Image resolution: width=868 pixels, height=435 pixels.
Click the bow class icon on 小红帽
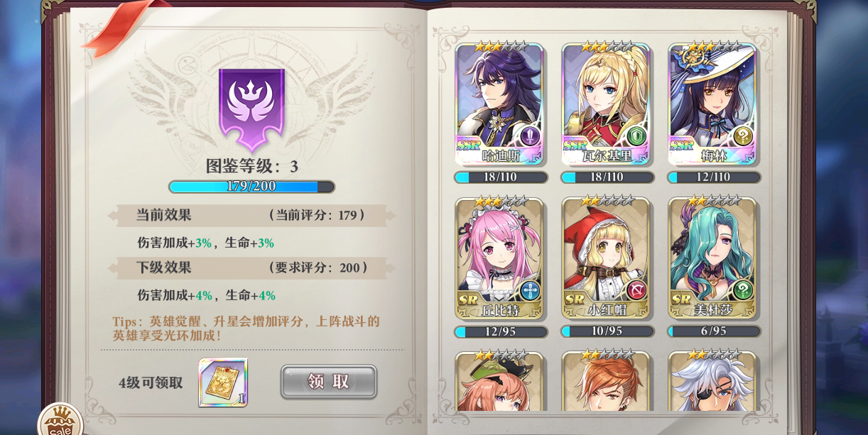[636, 290]
